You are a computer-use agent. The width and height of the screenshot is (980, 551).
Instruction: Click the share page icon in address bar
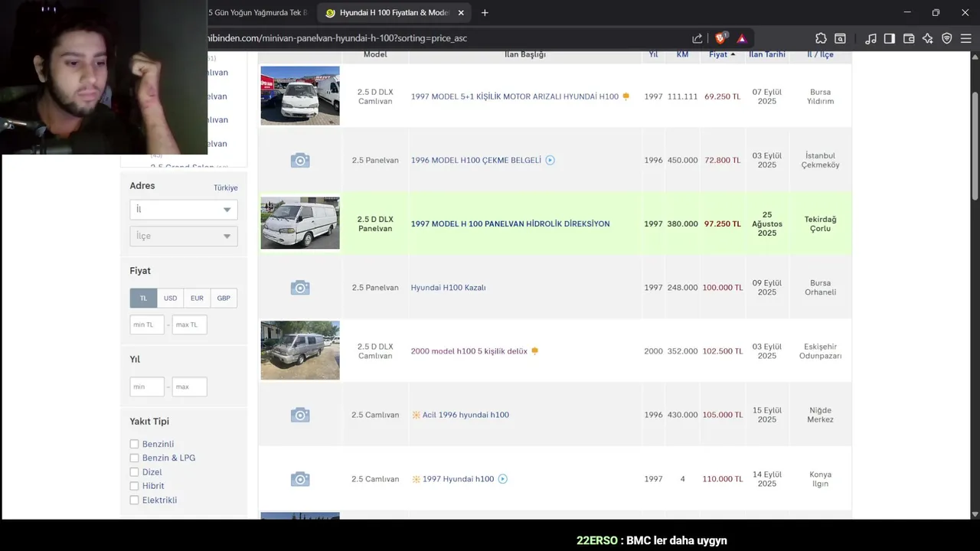coord(697,38)
